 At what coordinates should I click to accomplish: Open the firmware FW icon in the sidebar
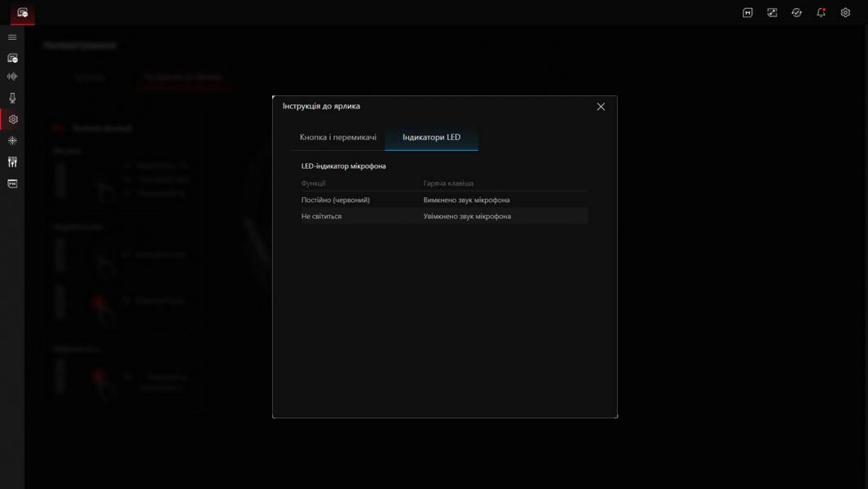pos(12,183)
